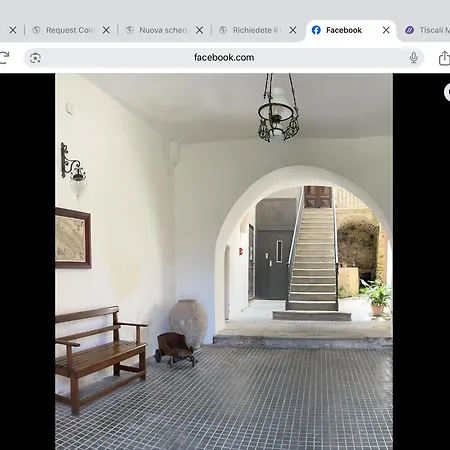Close the Richiedete il tab
This screenshot has width=450, height=450.
pos(293,30)
